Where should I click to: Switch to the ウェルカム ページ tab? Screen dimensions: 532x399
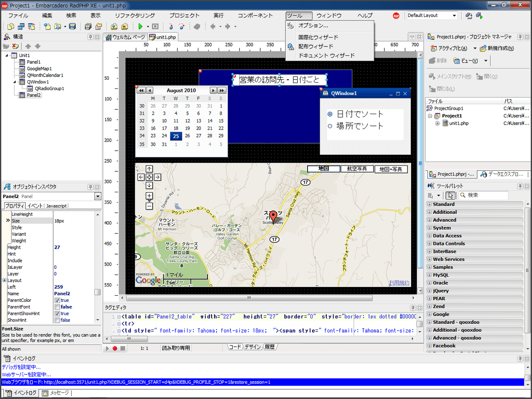126,37
